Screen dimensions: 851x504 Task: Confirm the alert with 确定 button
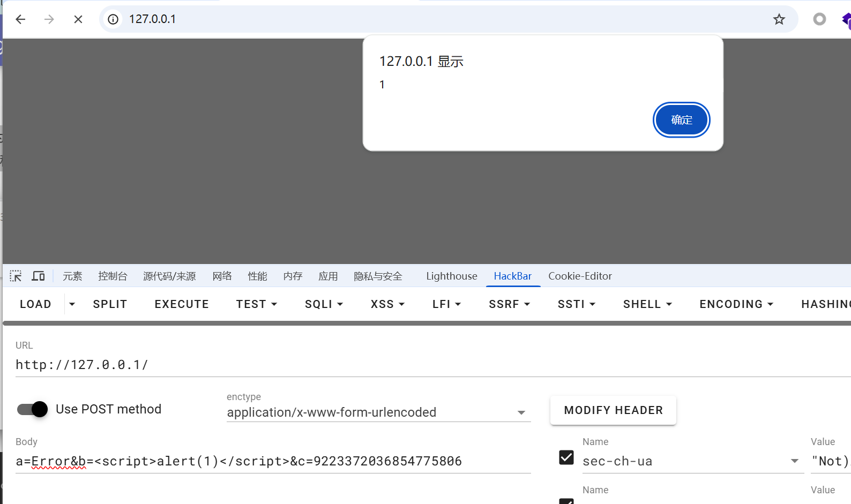(x=681, y=119)
